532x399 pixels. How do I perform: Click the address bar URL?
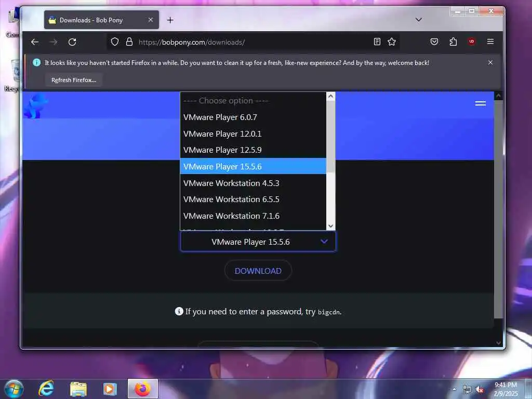pyautogui.click(x=191, y=42)
